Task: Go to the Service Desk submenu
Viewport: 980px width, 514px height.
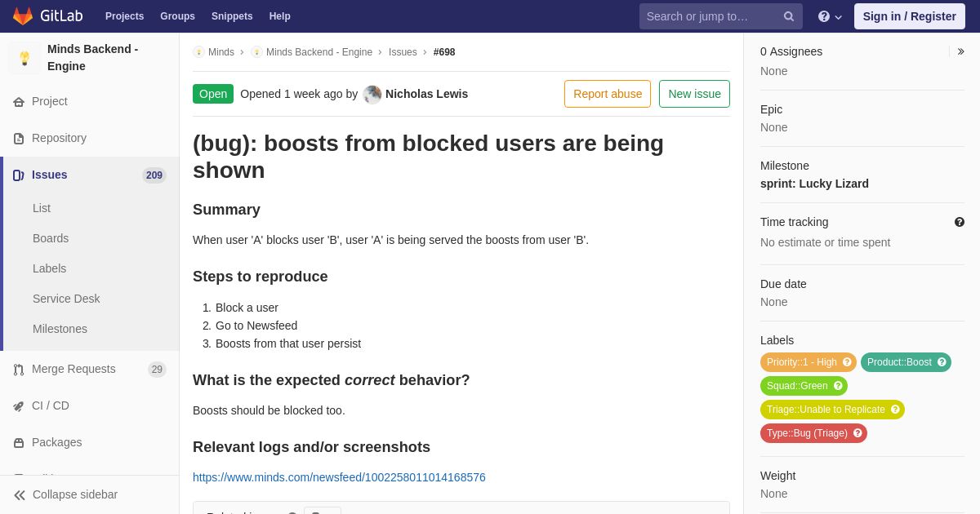Action: coord(66,299)
